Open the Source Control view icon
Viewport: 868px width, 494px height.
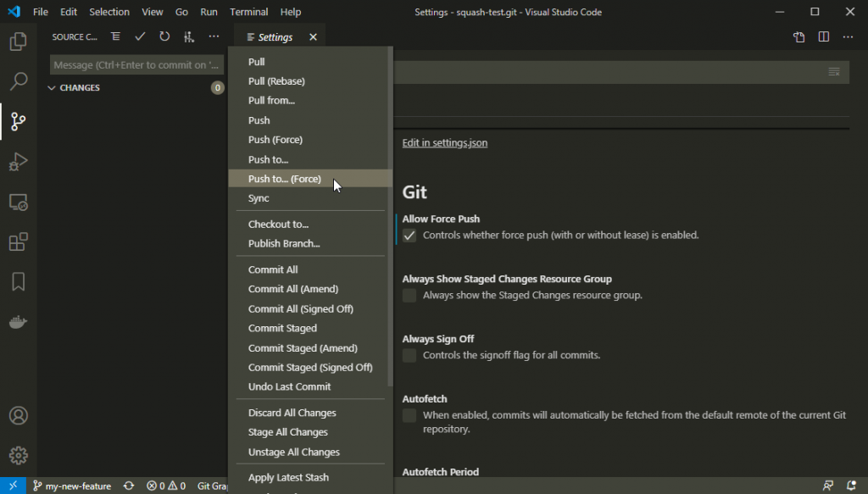coord(19,121)
